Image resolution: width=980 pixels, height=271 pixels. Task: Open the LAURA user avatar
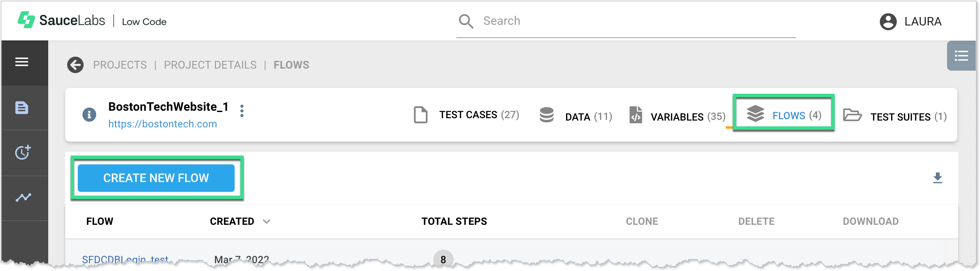pos(888,21)
